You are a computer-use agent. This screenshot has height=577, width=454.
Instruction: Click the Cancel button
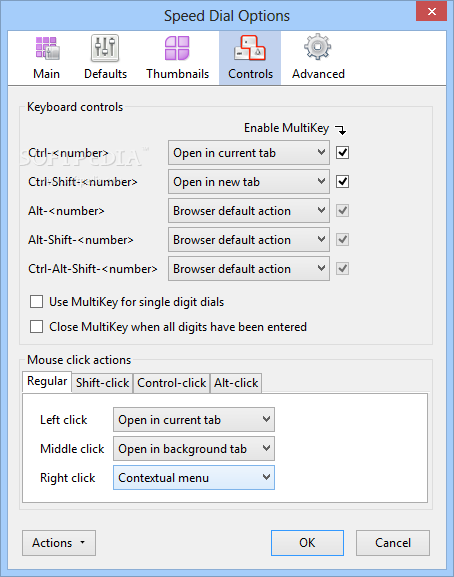click(x=393, y=543)
